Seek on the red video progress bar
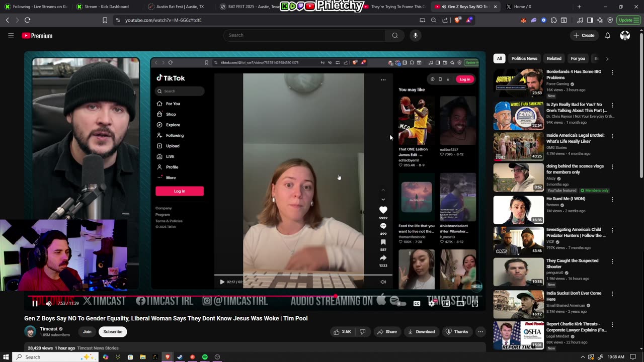The image size is (644, 362). (x=255, y=296)
